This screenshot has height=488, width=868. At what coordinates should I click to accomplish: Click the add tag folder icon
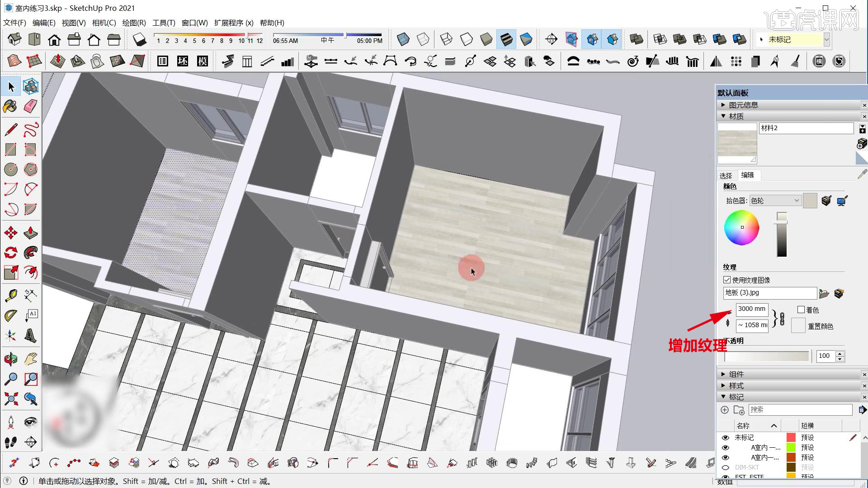[x=739, y=410]
